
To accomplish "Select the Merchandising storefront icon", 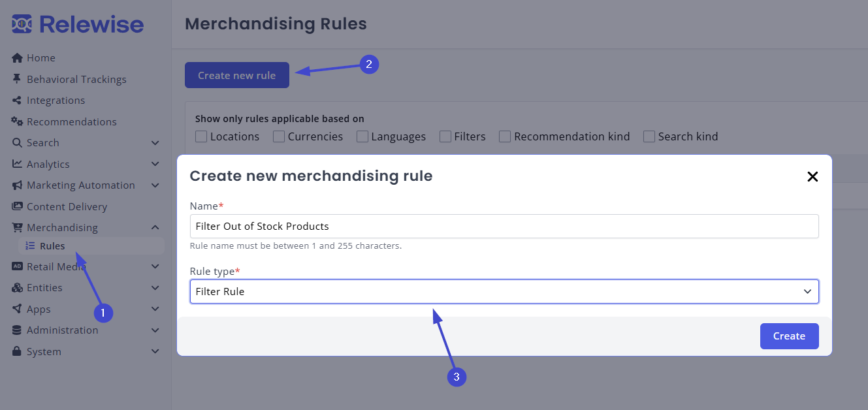I will click(x=16, y=227).
